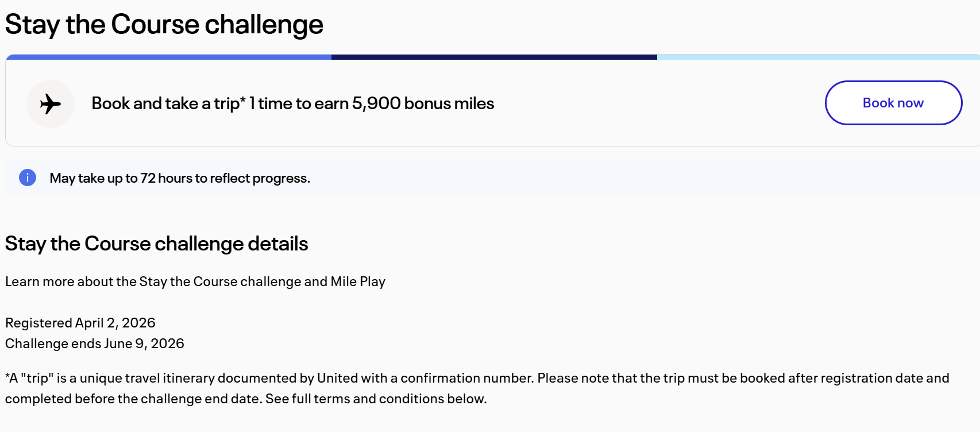Viewport: 980px width, 432px height.
Task: Click the See full terms and conditions sentence
Action: (x=376, y=399)
